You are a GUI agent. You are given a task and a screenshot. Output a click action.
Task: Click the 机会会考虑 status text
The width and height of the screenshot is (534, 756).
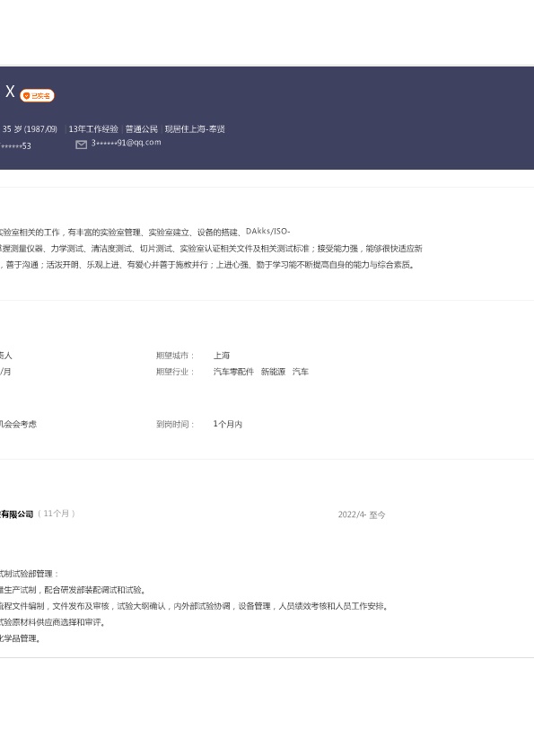[18, 425]
